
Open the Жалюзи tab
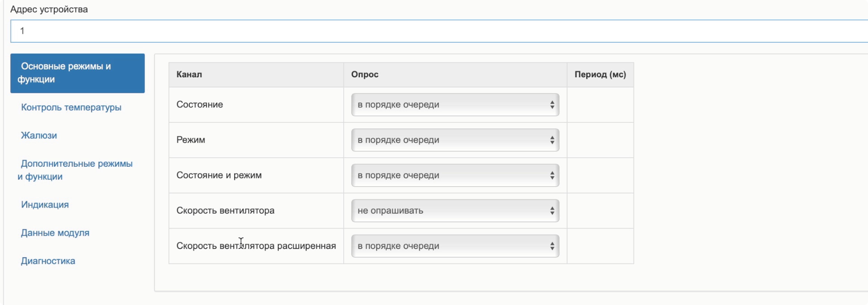(x=39, y=136)
